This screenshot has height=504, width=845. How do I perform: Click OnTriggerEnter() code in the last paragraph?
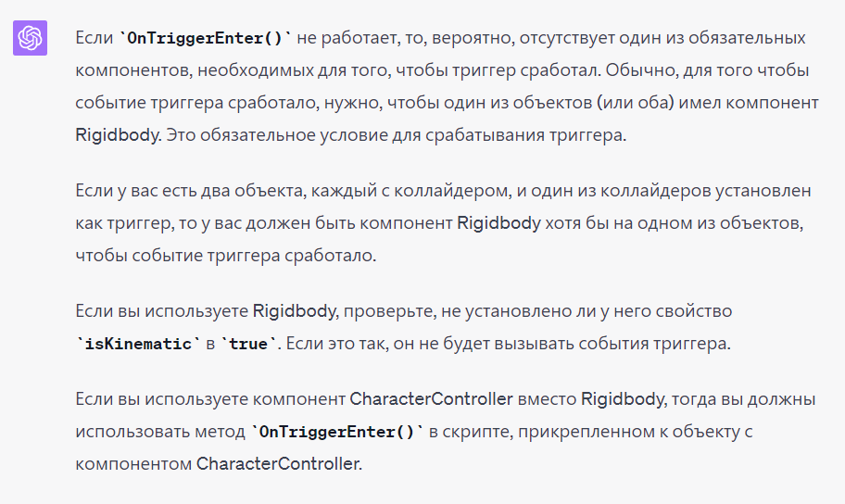tap(337, 432)
